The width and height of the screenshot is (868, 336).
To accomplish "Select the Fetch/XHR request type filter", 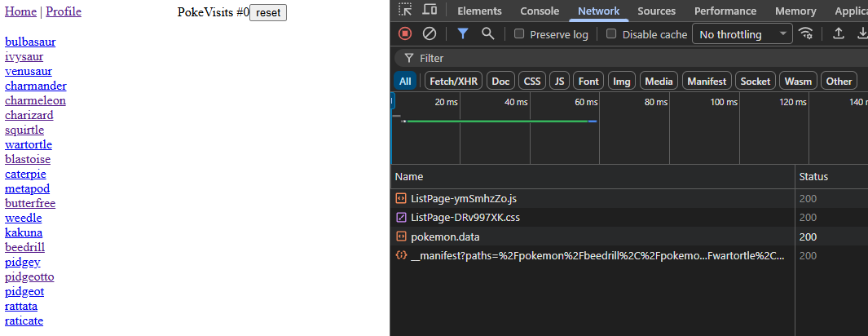I will 454,81.
